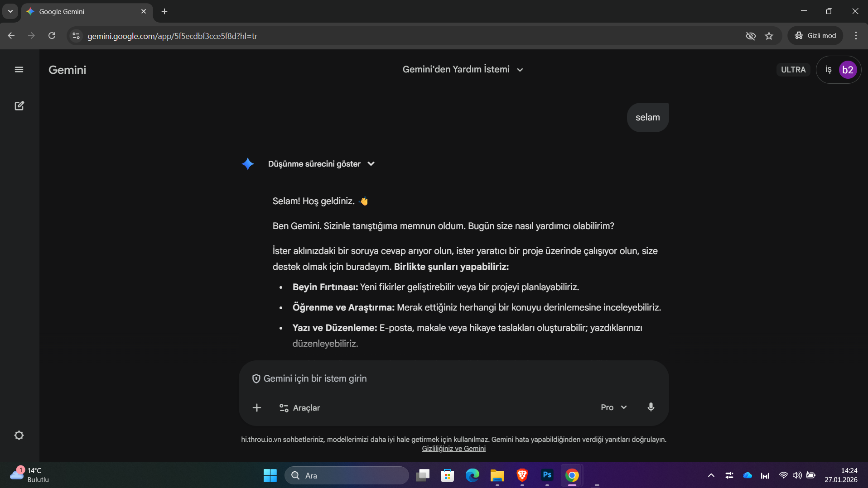868x488 pixels.
Task: Open the b2 account avatar
Action: 848,70
